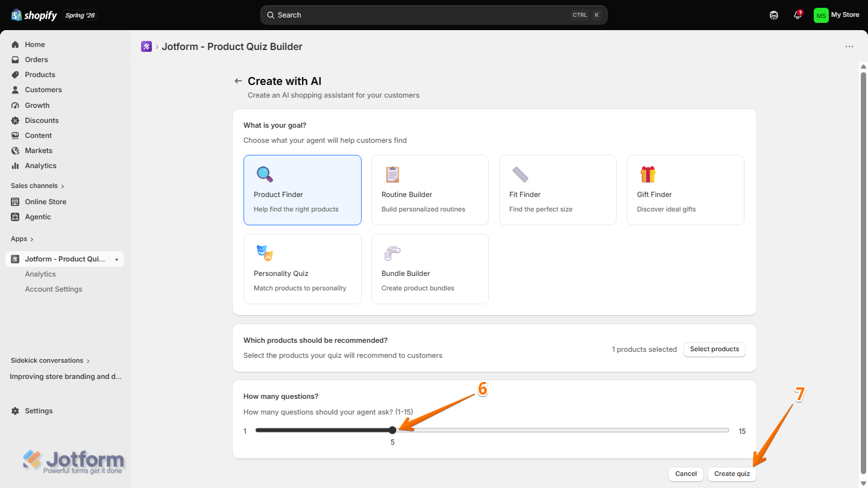868x488 pixels.
Task: Click the Online Store icon
Action: 16,202
